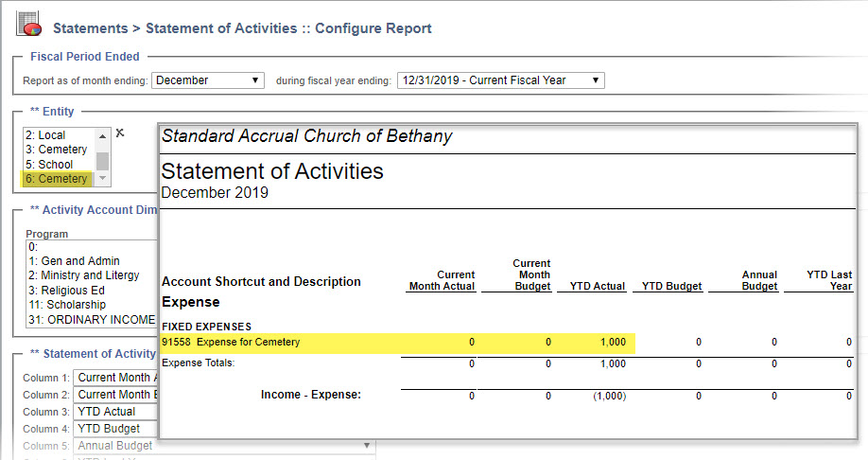Click the Income - Expense label
The height and width of the screenshot is (460, 868).
point(310,395)
